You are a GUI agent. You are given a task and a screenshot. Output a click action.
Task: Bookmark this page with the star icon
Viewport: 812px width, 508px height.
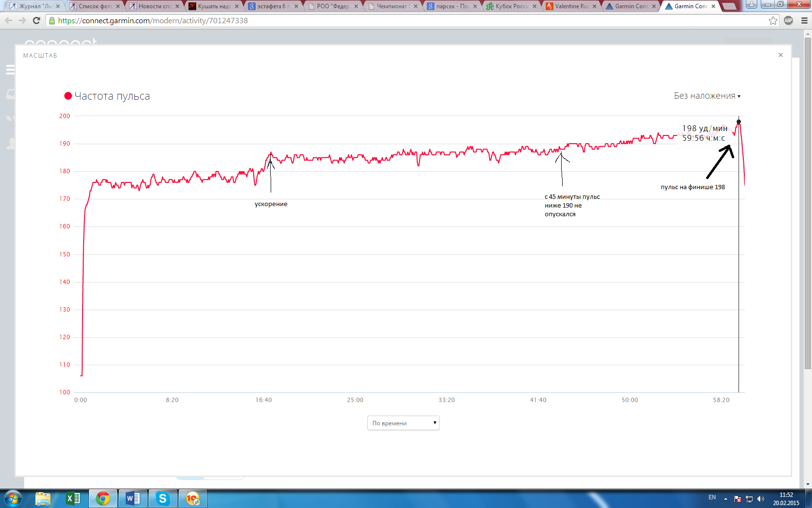click(x=773, y=21)
